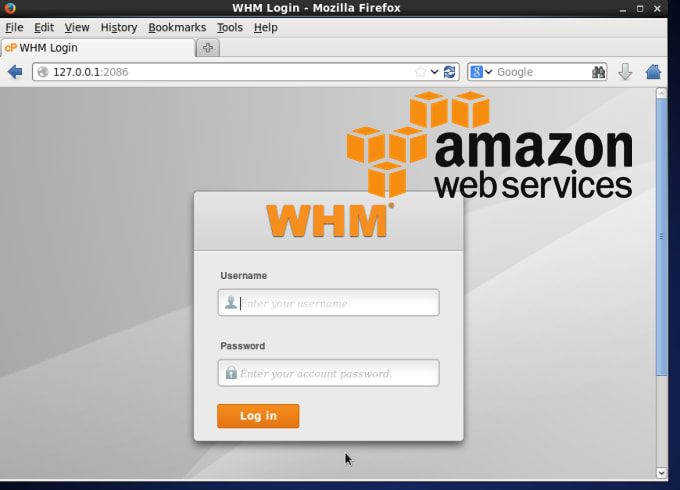Screen dimensions: 680x490
Task: Go to the Home page icon
Action: pos(653,72)
